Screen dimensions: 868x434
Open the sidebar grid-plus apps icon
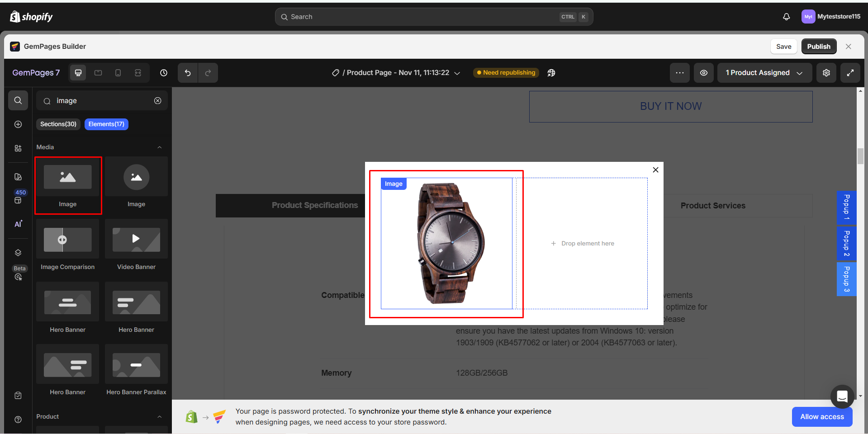coord(18,148)
